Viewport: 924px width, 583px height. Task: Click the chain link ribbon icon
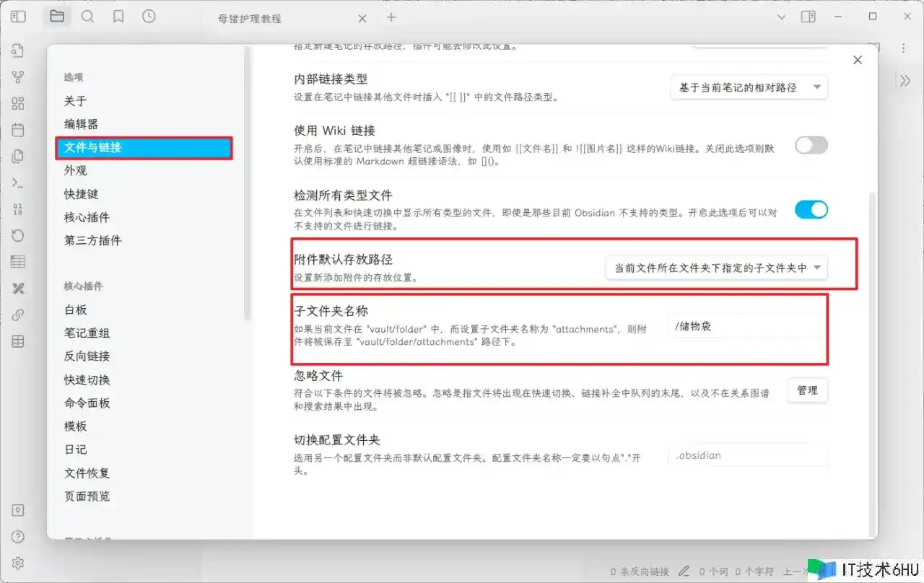[x=18, y=315]
